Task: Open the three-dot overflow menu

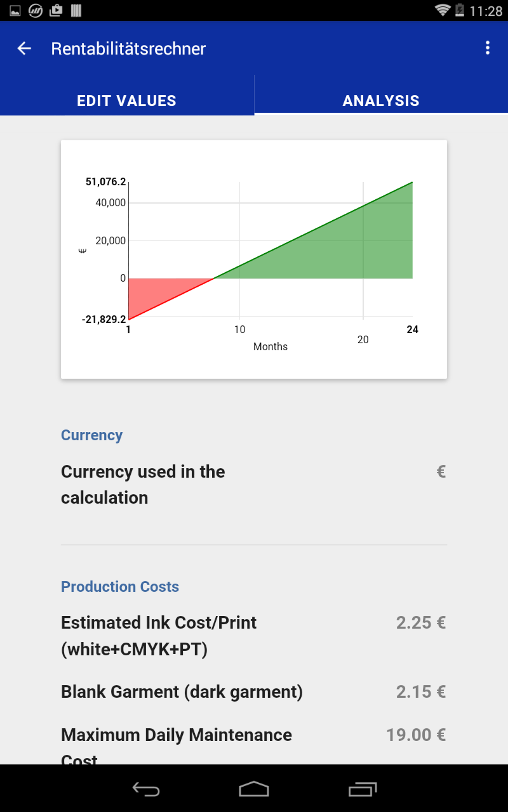Action: (487, 48)
